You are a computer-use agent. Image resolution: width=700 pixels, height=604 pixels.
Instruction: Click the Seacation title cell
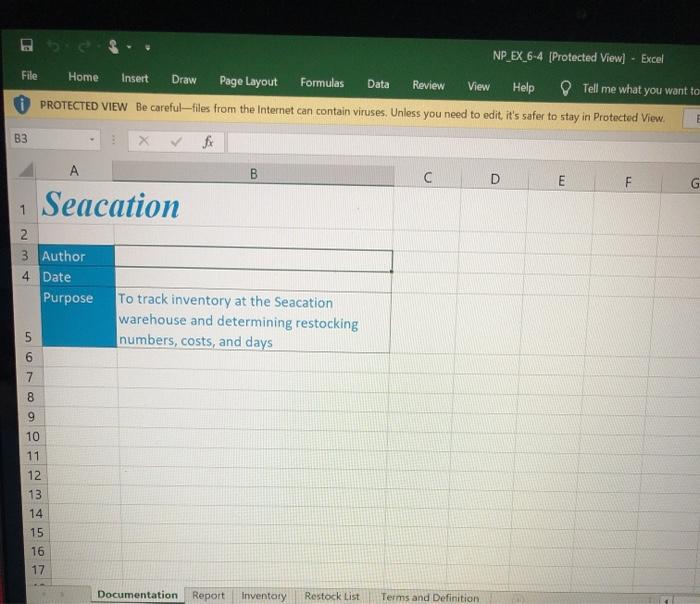point(111,205)
